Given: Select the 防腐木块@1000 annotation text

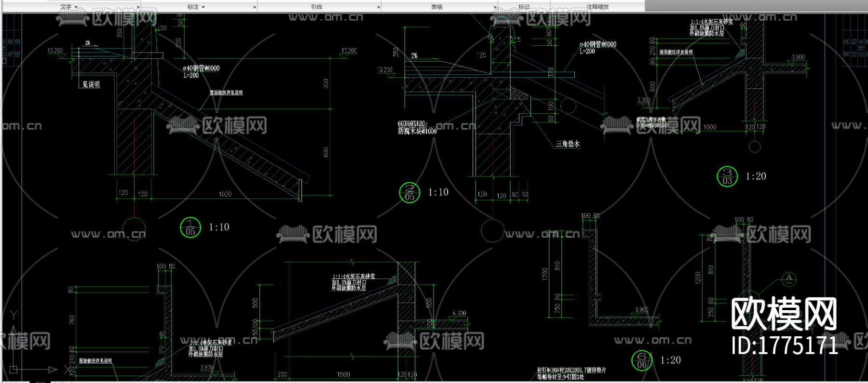Looking at the screenshot, I should point(417,131).
